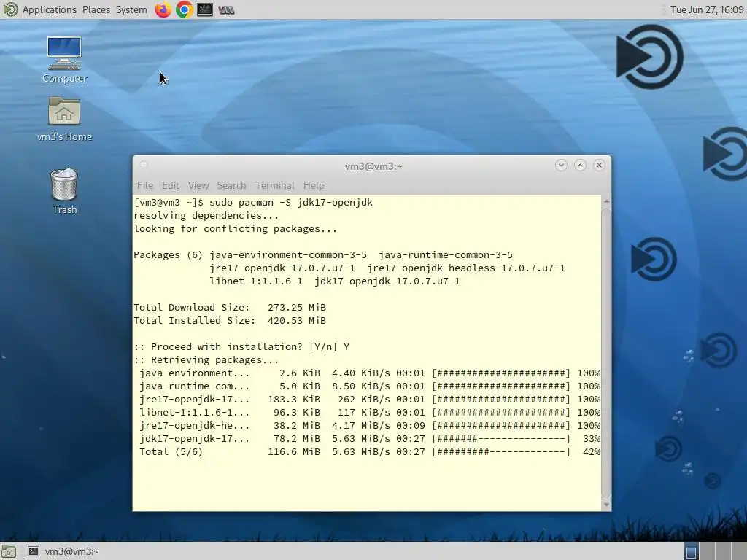Click the 'java-environment...' download row
This screenshot has height=560, width=747.
click(370, 373)
